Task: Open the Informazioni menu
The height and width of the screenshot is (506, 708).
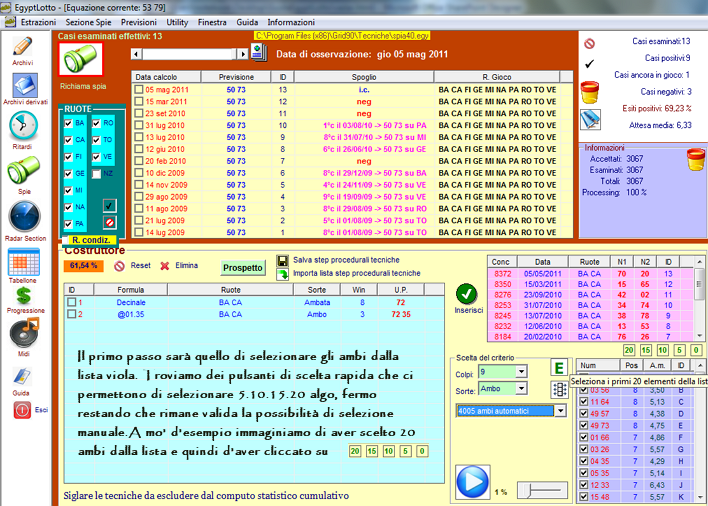Action: (291, 22)
